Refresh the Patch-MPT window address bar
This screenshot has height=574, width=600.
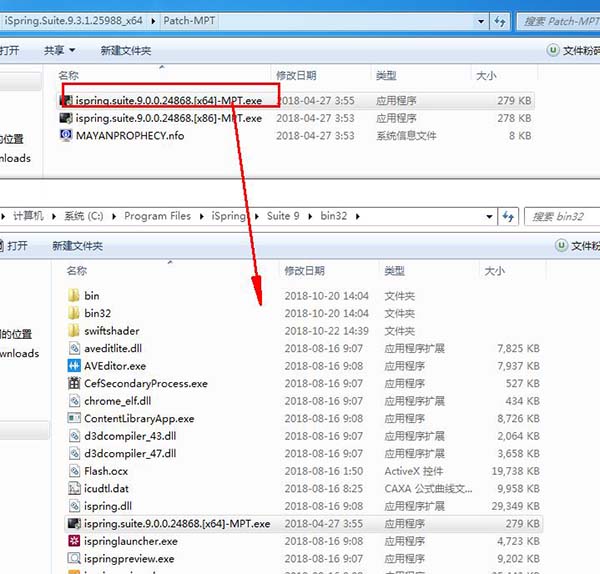[500, 21]
